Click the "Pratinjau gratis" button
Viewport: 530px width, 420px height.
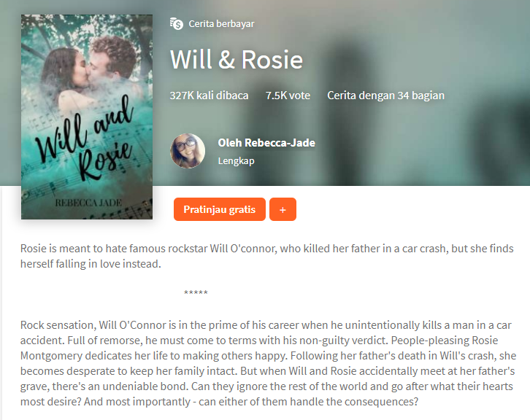tap(219, 209)
